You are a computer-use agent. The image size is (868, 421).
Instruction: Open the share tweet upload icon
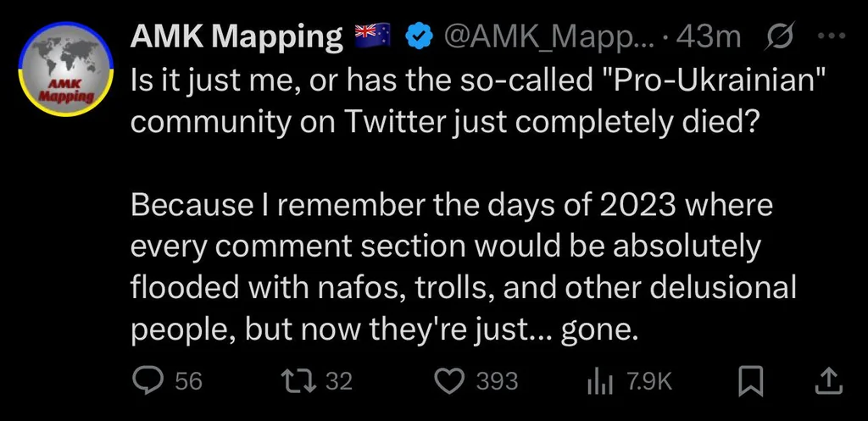[831, 381]
